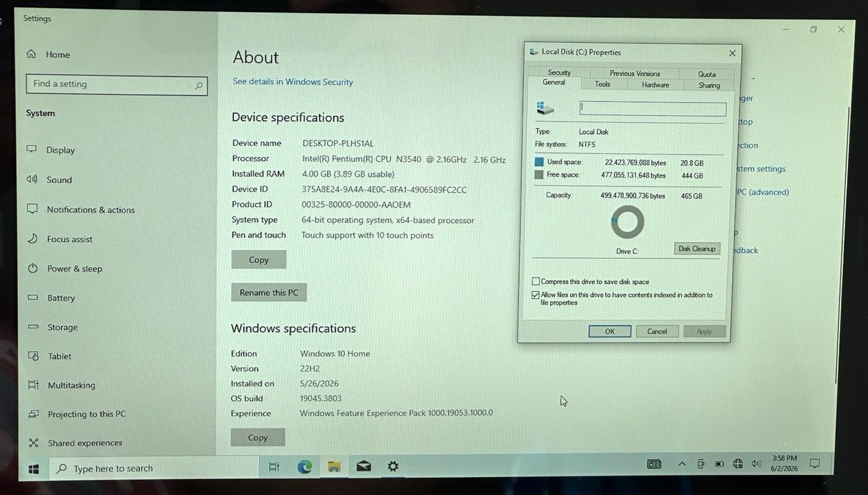Switch to the Security tab
868x495 pixels.
point(559,72)
